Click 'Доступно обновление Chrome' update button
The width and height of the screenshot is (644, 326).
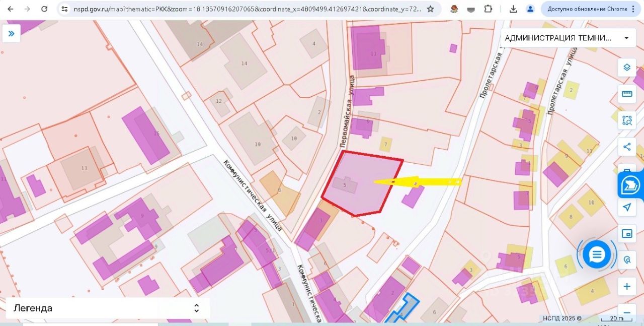587,9
